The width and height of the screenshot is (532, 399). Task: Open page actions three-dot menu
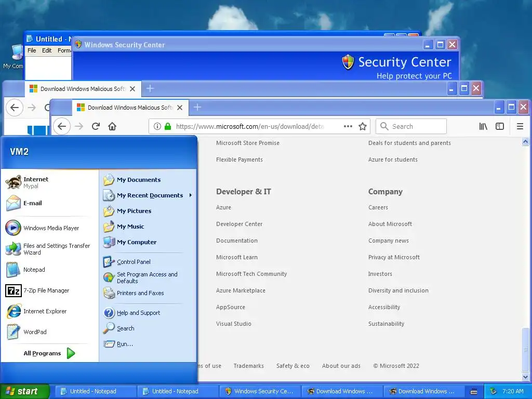(x=348, y=127)
